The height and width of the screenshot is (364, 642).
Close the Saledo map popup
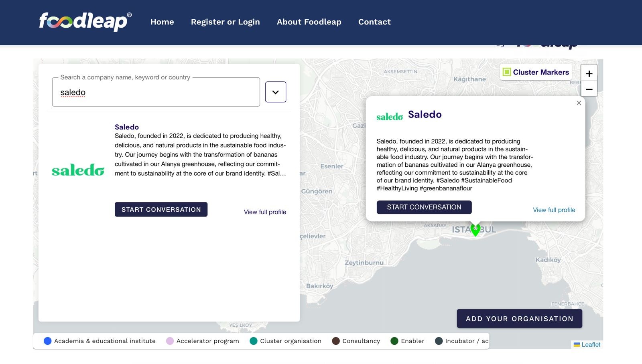click(579, 103)
